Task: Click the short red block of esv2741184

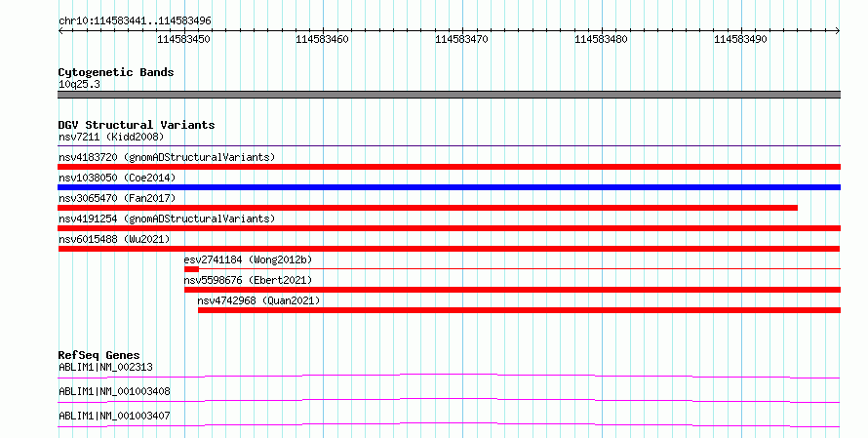Action: click(x=191, y=269)
